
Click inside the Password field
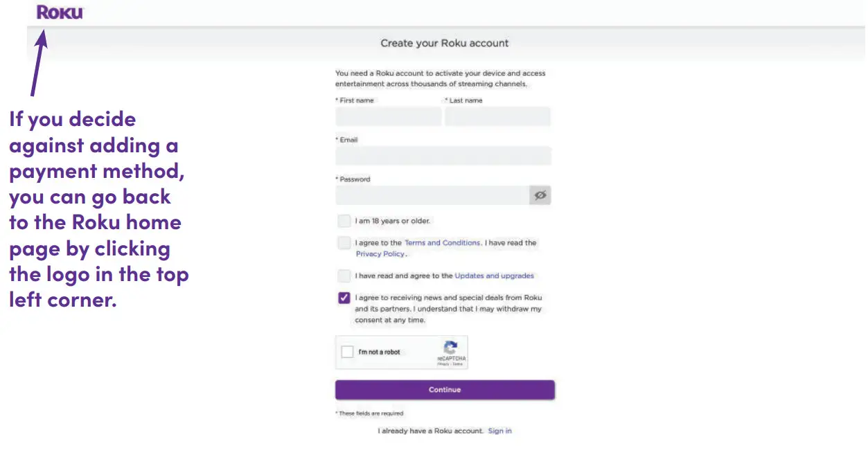pyautogui.click(x=432, y=195)
